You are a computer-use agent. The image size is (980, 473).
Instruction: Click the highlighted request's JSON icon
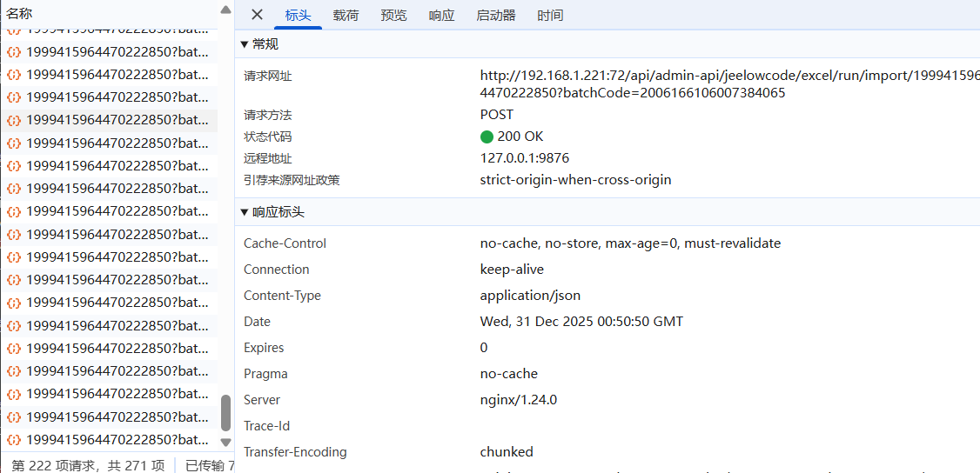[14, 120]
